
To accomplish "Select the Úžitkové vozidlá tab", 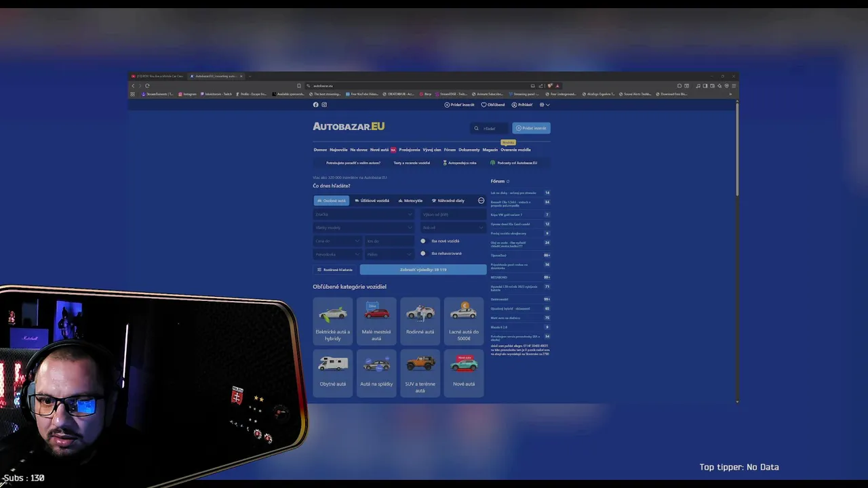I will tap(372, 201).
